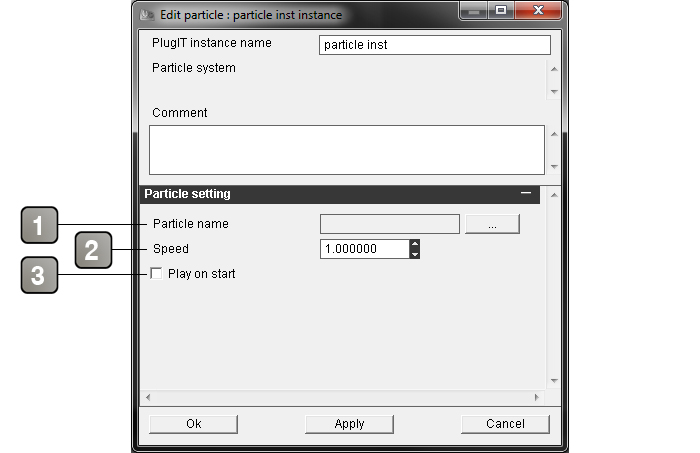Click Particle system scroll up arrow
Viewport: 700px width, 453px height.
[x=554, y=69]
